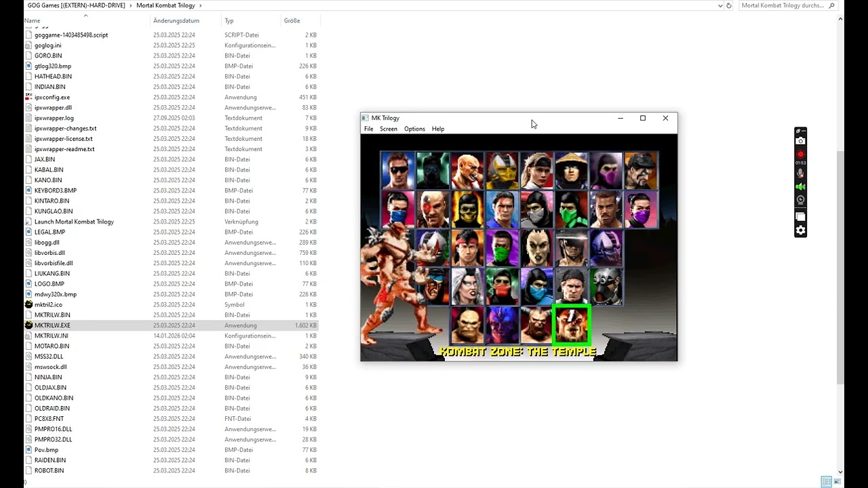Select the green-highlighted boss portrait
Screen dimensions: 868x488
click(x=572, y=325)
